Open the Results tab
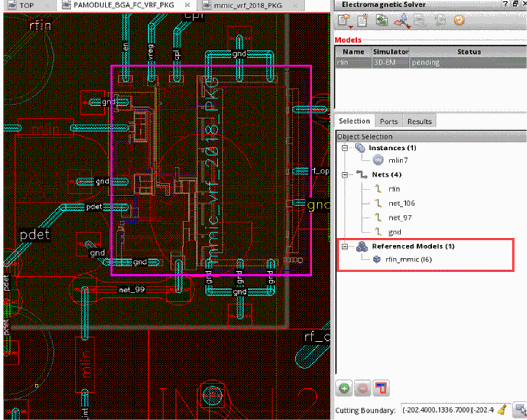The image size is (527, 420). [419, 121]
